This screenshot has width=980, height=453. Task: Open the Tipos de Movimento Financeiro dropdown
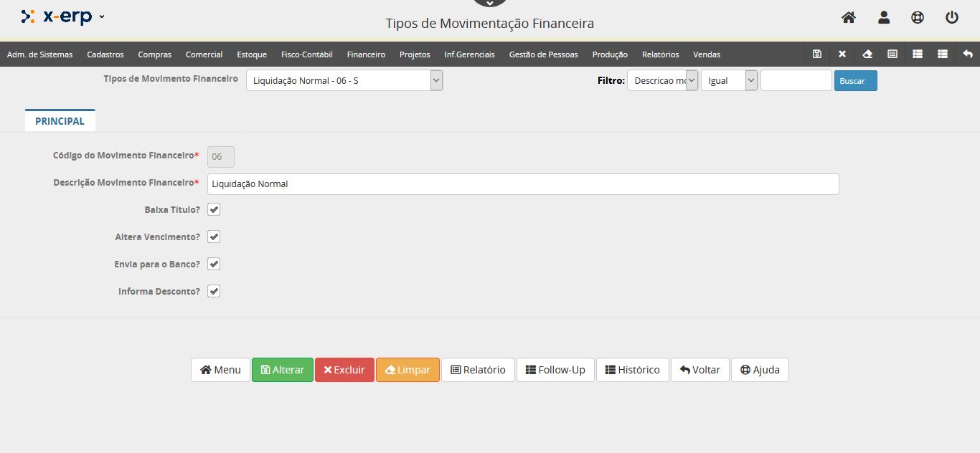[x=344, y=80]
